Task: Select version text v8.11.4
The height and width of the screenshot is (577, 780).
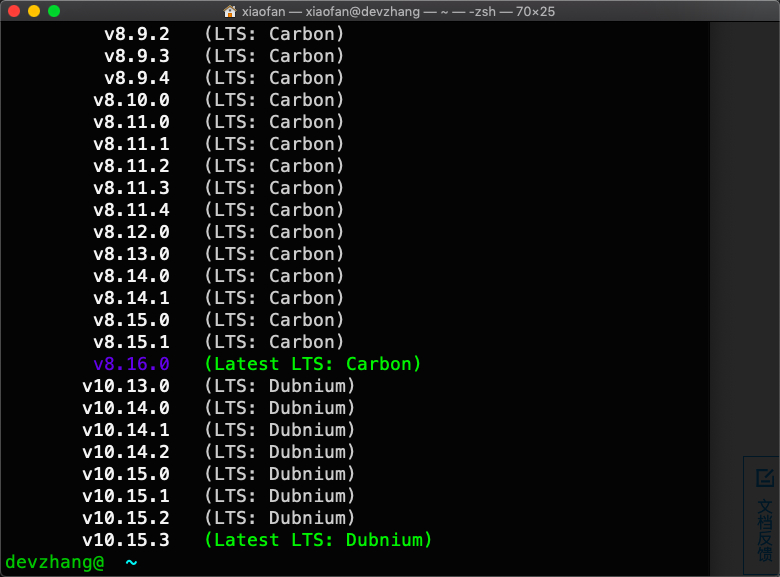Action: 131,210
